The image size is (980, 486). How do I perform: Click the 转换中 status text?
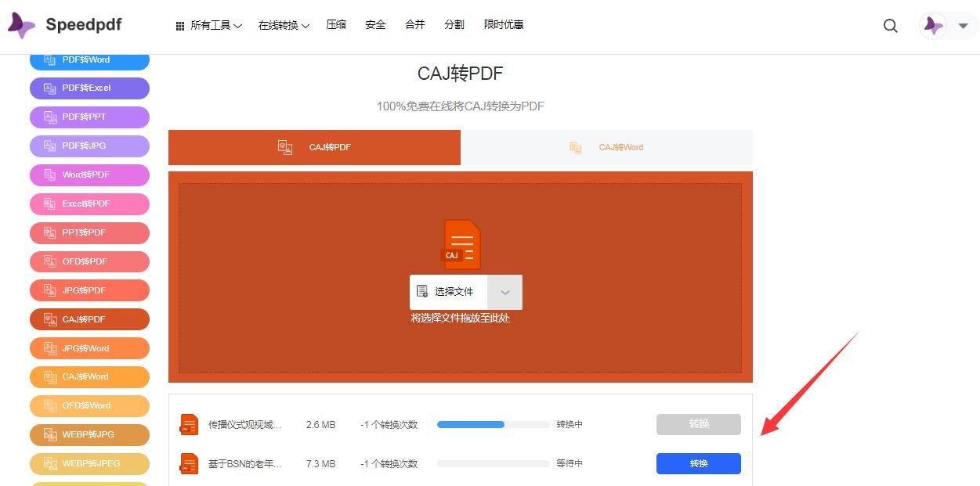click(x=570, y=425)
